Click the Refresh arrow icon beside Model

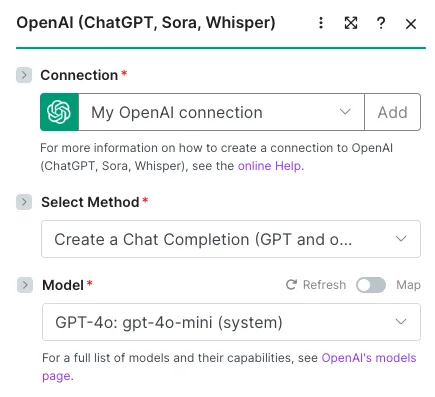(291, 285)
